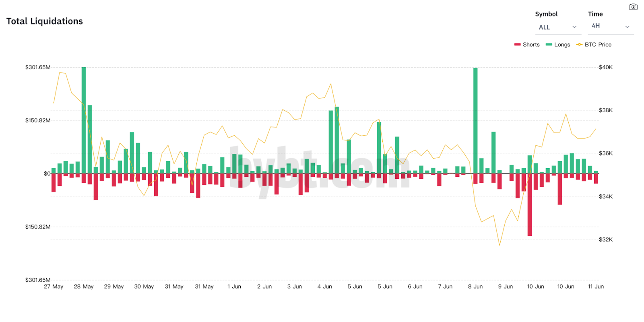Click the $301.65M top axis label
Viewport: 644px width, 322px height.
(x=38, y=67)
